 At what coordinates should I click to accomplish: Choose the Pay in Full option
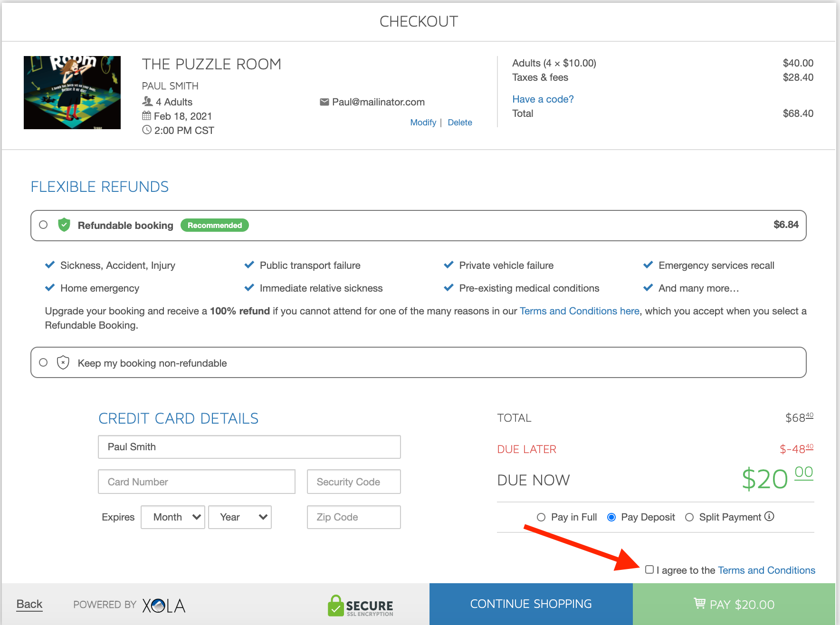[541, 517]
